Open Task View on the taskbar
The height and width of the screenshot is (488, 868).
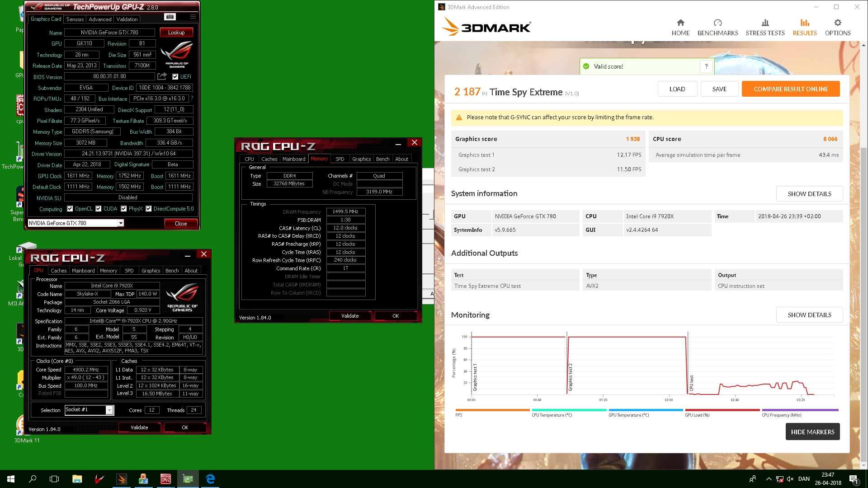point(54,479)
